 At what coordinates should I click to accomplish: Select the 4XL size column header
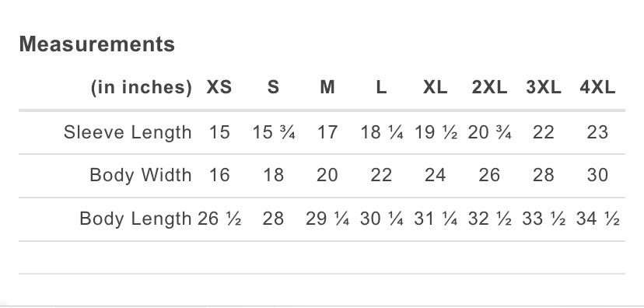[597, 87]
